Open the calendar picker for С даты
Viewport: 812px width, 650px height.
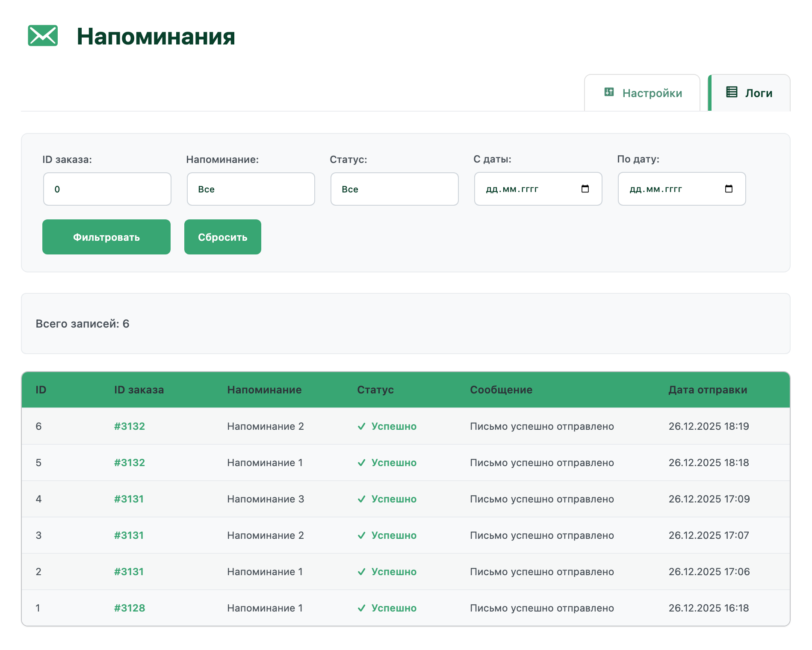(x=585, y=189)
